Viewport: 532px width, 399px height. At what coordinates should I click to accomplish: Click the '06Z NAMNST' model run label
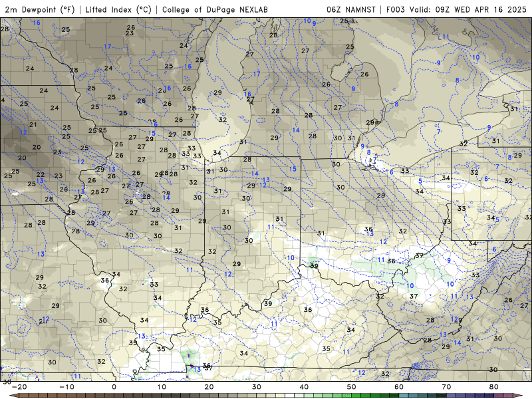(x=351, y=9)
